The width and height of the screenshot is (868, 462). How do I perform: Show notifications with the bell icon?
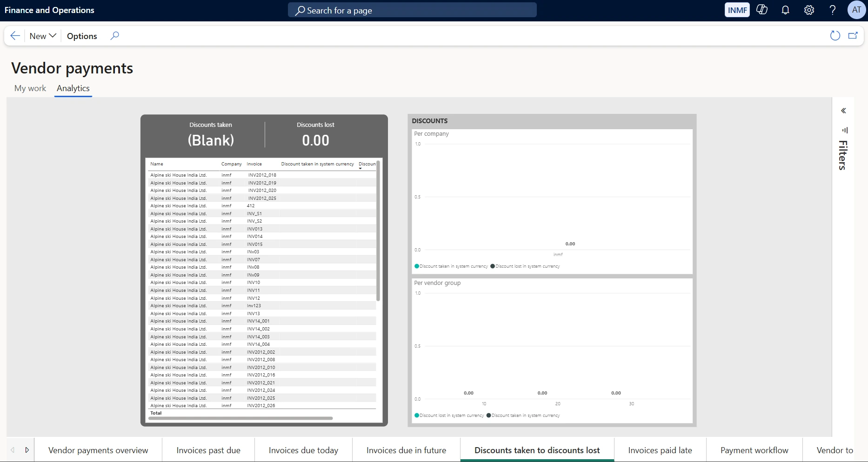tap(785, 10)
